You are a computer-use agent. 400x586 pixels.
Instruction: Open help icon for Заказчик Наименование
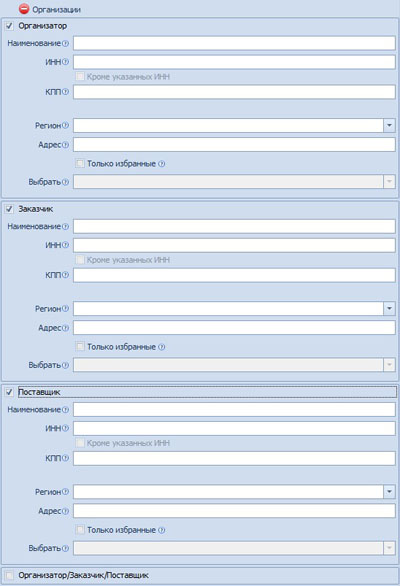click(65, 226)
